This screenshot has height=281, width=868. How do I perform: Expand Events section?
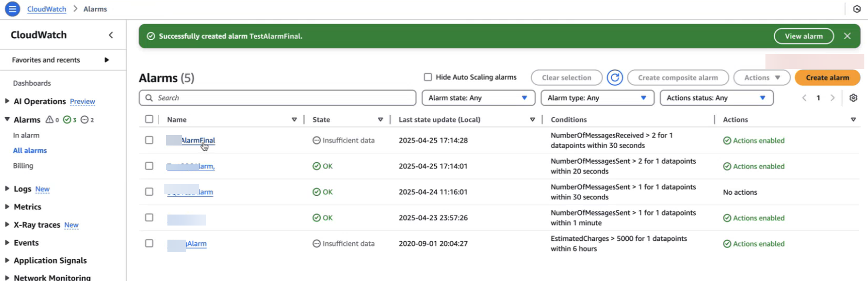pyautogui.click(x=7, y=242)
